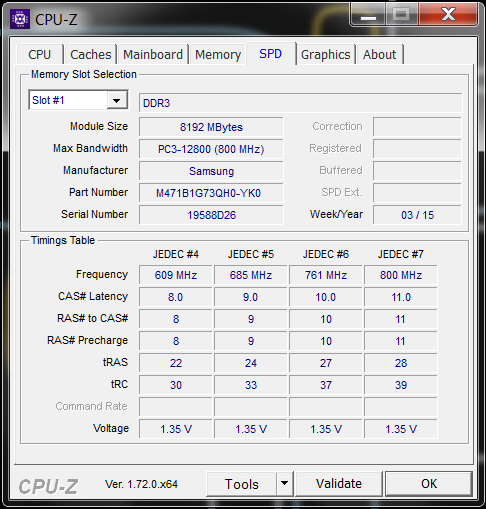Click the Samsung manufacturer value

point(211,171)
